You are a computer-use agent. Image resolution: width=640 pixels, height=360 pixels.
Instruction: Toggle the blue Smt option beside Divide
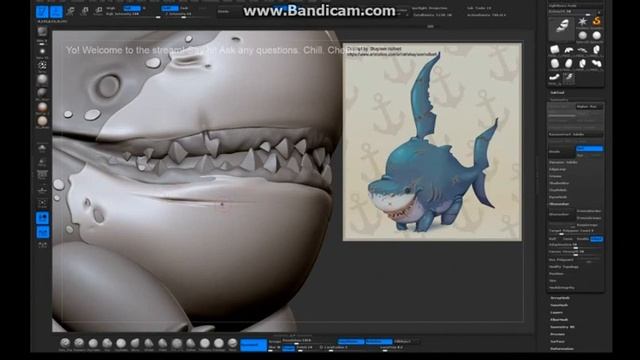coord(589,149)
